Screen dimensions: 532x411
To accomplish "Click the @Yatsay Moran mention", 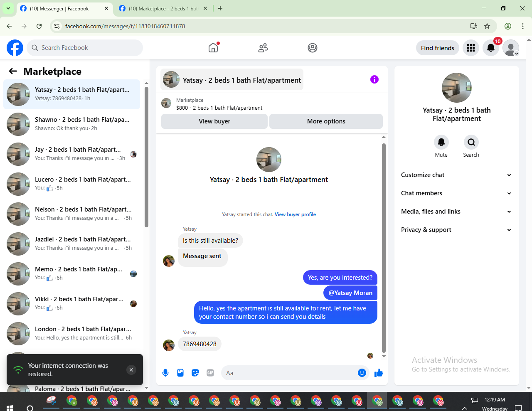I will tap(350, 293).
